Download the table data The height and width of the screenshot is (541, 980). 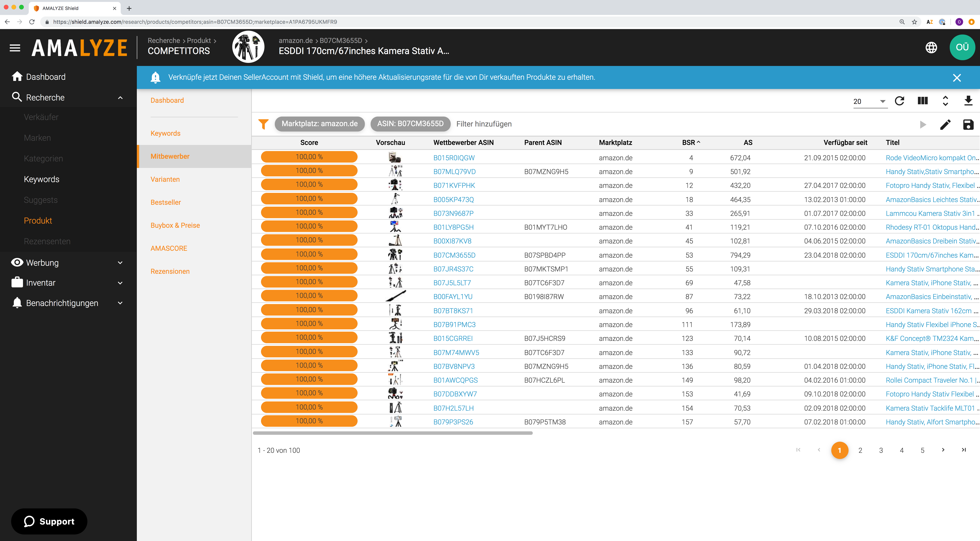click(x=968, y=101)
